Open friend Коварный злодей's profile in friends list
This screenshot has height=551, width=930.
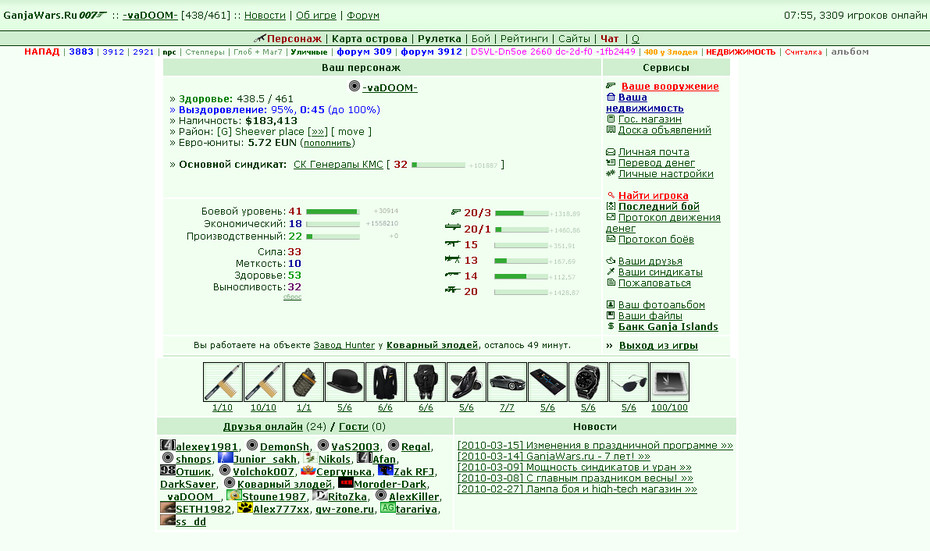[284, 484]
